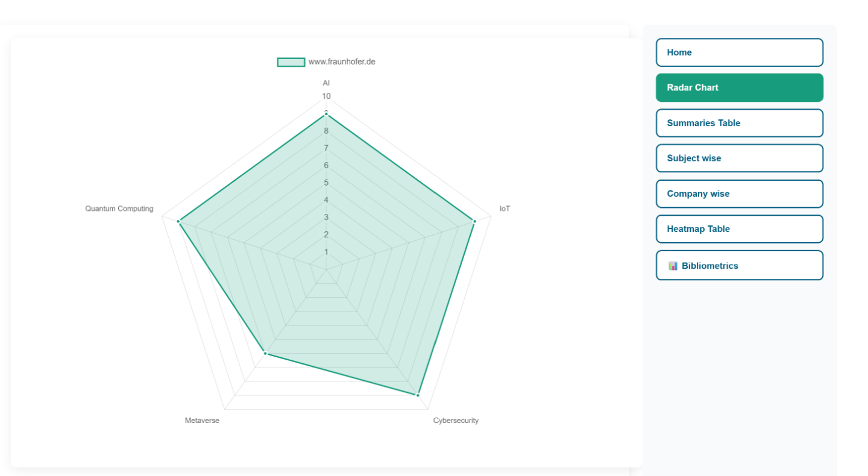Image resolution: width=868 pixels, height=476 pixels.
Task: Click the AI data point on radar
Action: coord(326,114)
